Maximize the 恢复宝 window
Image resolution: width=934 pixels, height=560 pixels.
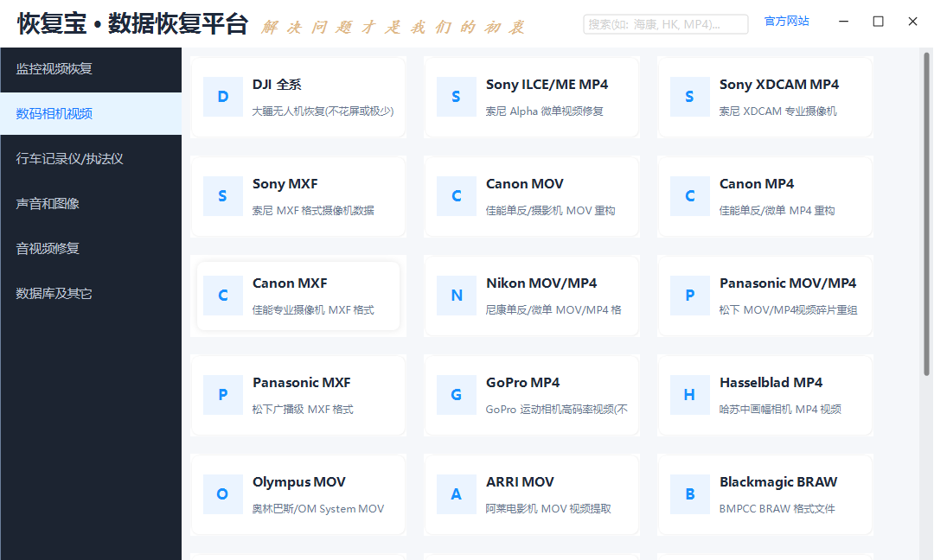pyautogui.click(x=878, y=22)
